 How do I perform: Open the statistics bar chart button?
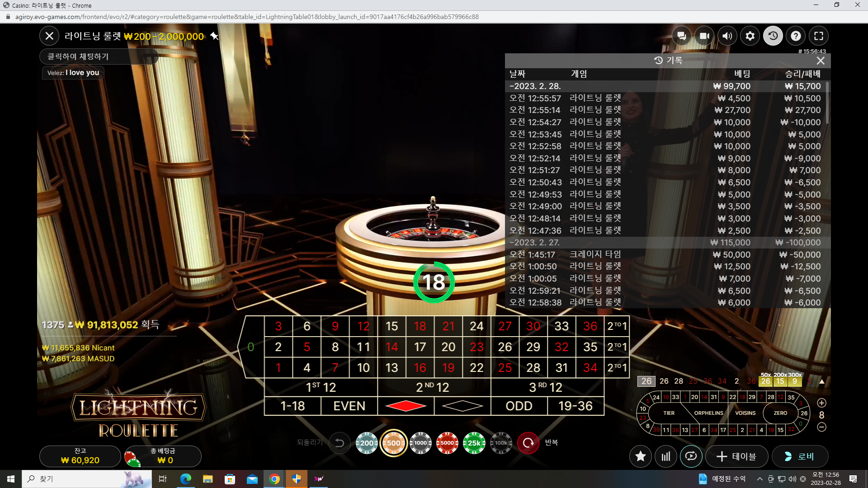click(x=666, y=456)
